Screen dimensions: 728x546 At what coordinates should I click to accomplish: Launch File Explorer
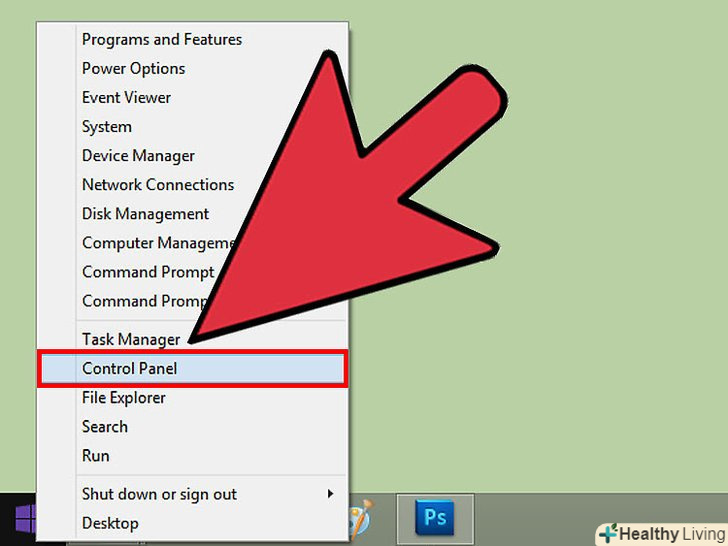[x=124, y=398]
